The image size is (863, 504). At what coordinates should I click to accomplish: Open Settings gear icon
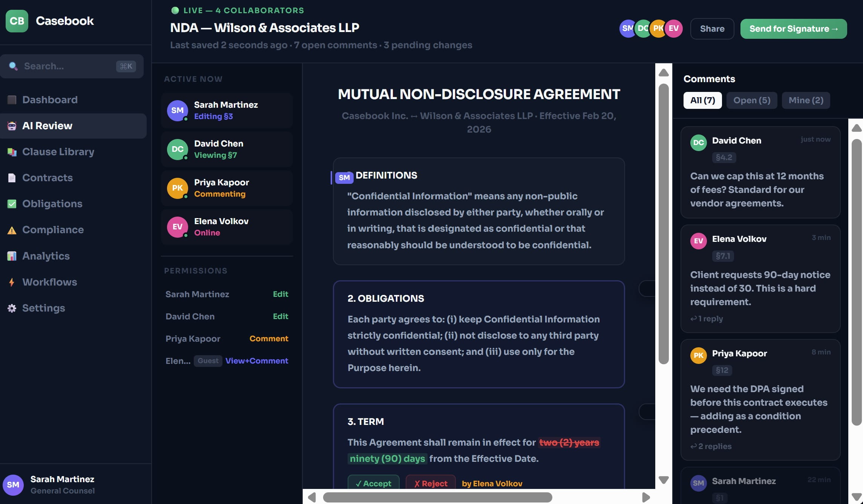tap(12, 308)
